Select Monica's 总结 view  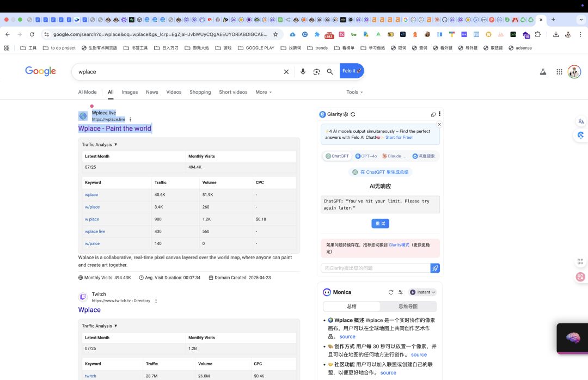point(352,307)
